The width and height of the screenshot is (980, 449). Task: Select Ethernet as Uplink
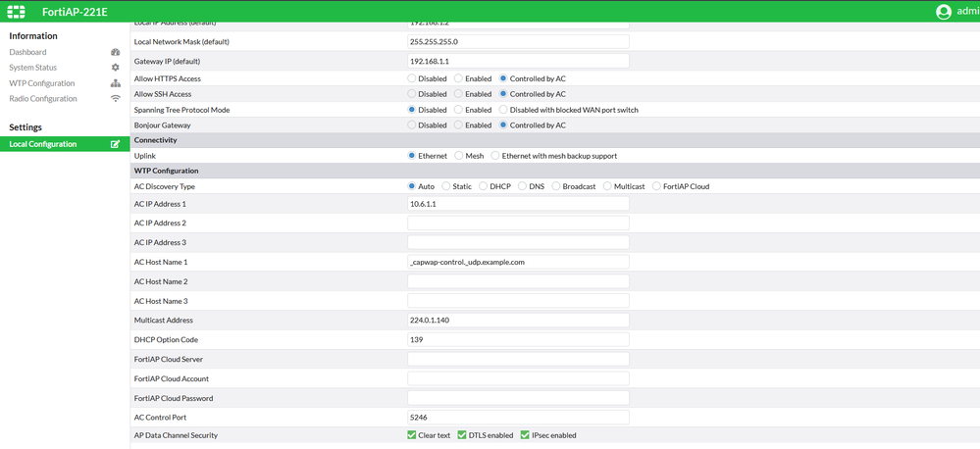[411, 156]
